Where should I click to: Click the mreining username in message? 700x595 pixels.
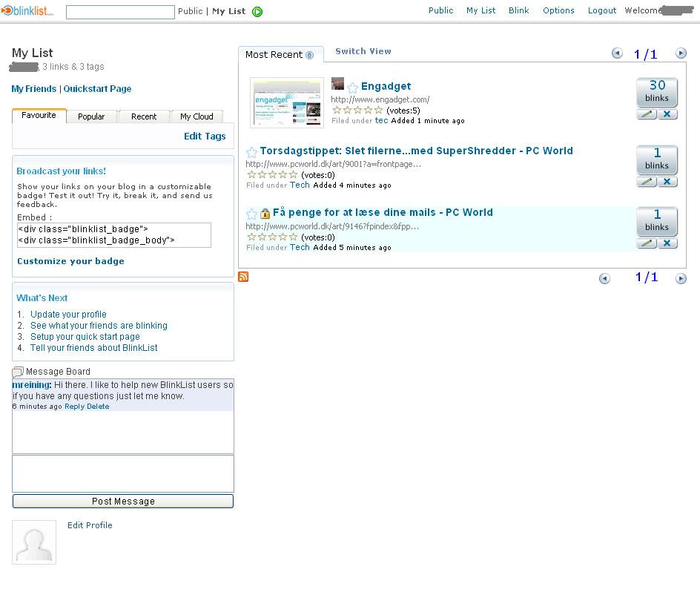[31, 385]
